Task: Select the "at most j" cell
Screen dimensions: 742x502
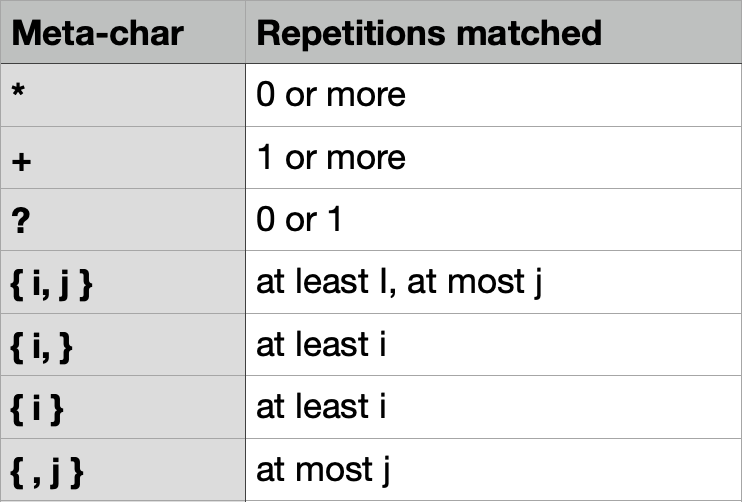Action: pyautogui.click(x=322, y=470)
